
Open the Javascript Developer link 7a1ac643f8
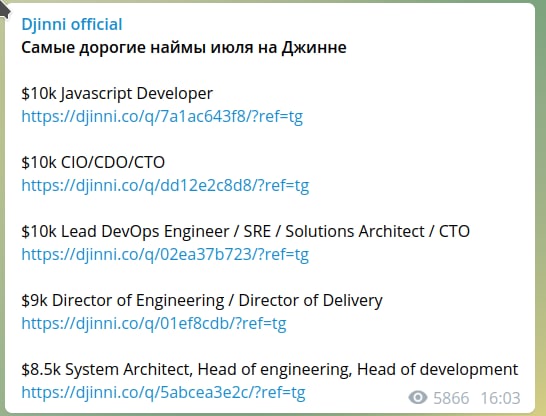(162, 117)
